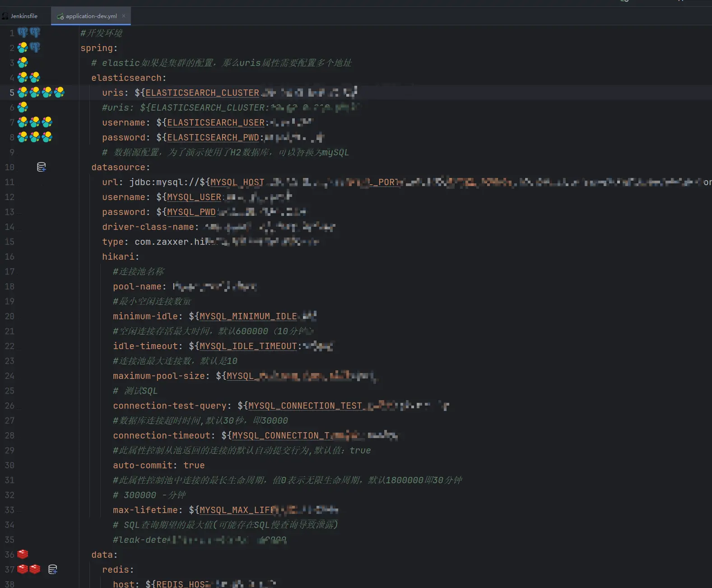Viewport: 712px width, 588px height.
Task: Click the application-dev.yml tab file icon
Action: click(x=60, y=16)
